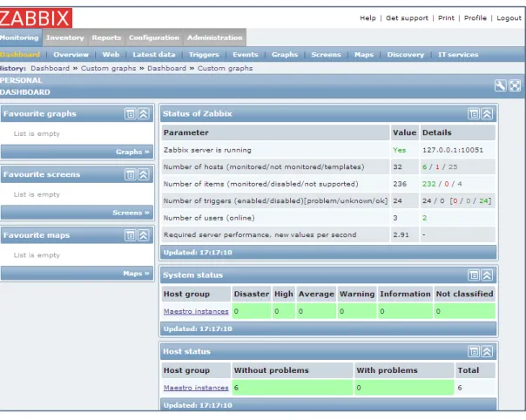Open the Overview submenu item

[71, 54]
